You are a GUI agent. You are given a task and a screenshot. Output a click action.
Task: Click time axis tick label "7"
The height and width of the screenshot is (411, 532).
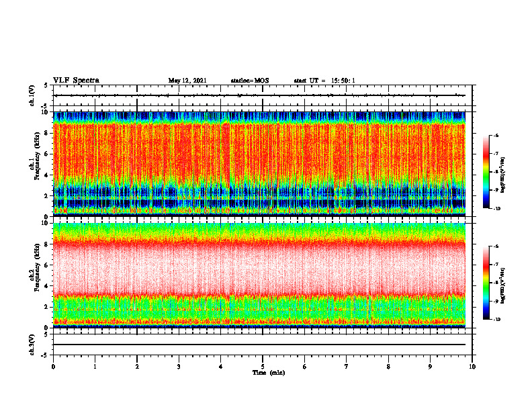pyautogui.click(x=347, y=367)
